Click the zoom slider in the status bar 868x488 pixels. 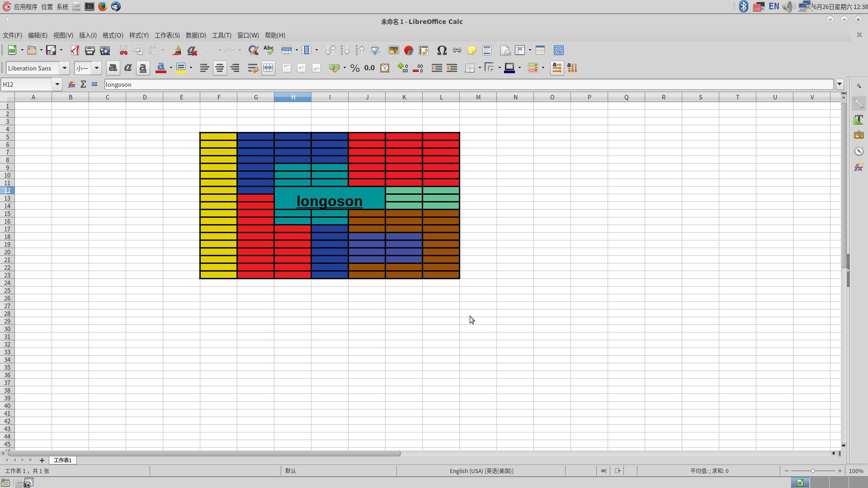812,471
